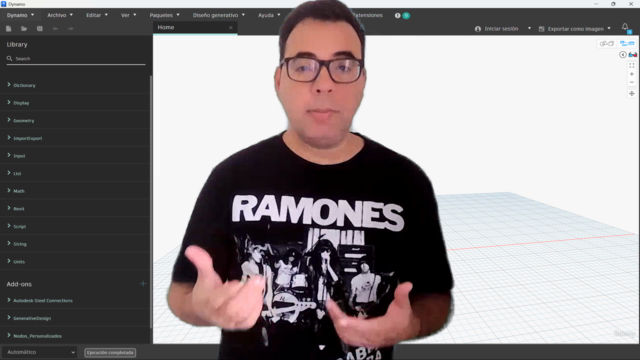
Task: Click the Library panel scrollbar
Action: 151,202
